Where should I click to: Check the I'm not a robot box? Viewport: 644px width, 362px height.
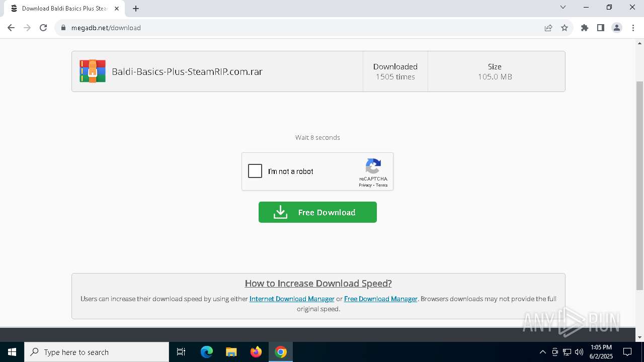pyautogui.click(x=255, y=171)
